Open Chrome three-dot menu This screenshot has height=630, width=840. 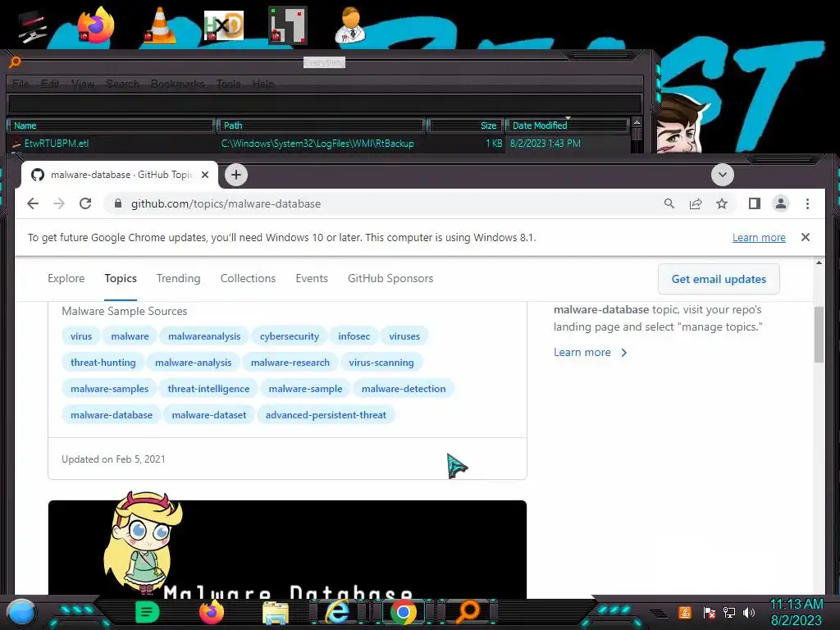pos(807,203)
